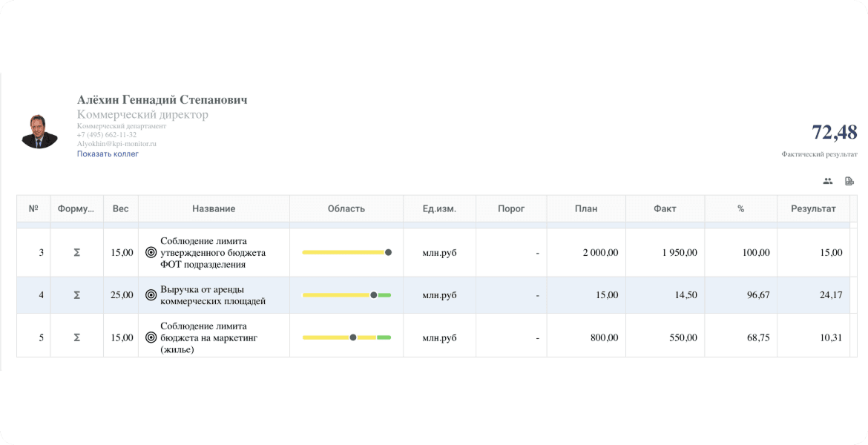868x445 pixels.
Task: Click the target icon beside "Соблюдение лимита утвержденного бюджета"
Action: [151, 252]
